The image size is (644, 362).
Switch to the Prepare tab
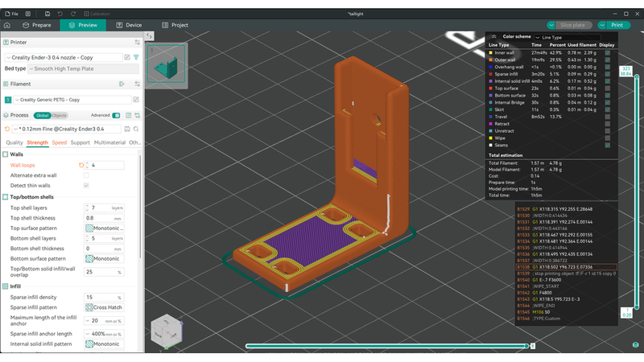tap(36, 25)
